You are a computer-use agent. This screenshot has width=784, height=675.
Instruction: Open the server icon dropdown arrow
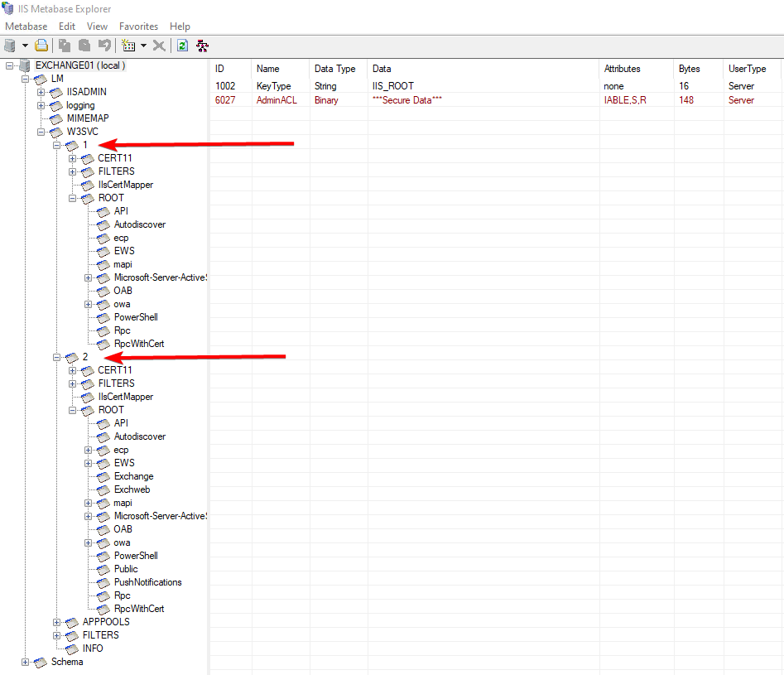coord(25,46)
